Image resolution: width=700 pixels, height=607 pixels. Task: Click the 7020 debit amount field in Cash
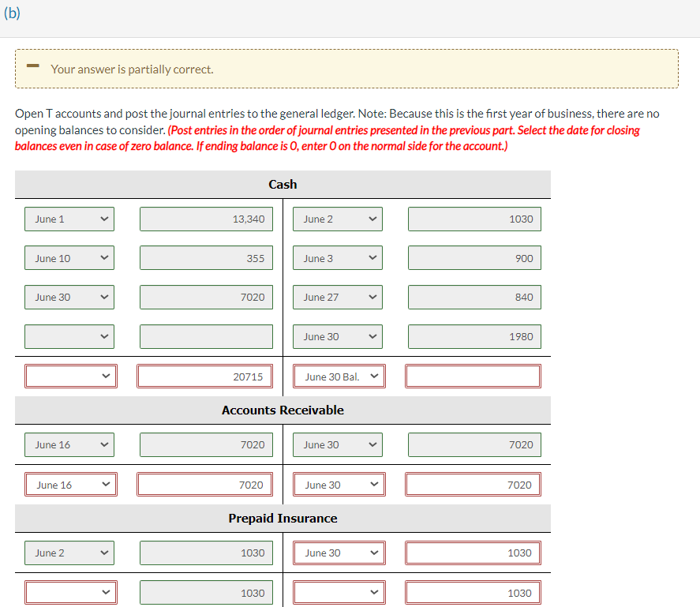(x=206, y=297)
